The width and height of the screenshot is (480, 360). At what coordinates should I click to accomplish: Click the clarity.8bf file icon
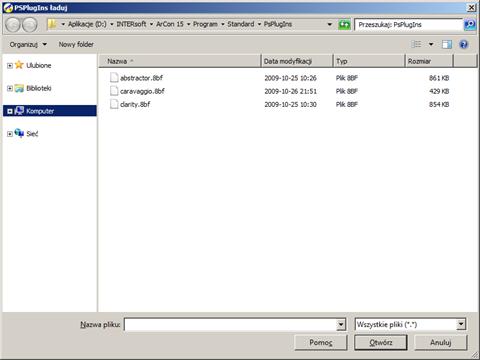tap(114, 104)
